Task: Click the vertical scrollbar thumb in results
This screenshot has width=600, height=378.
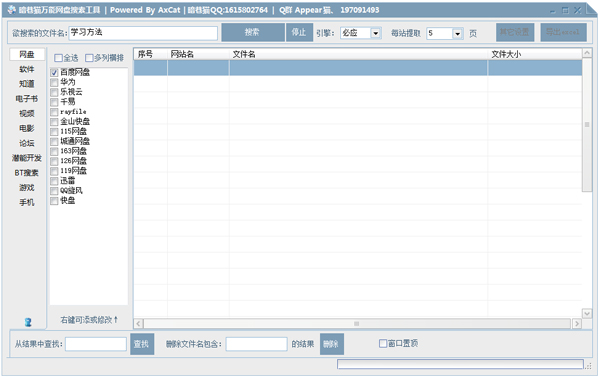Action: [587, 125]
